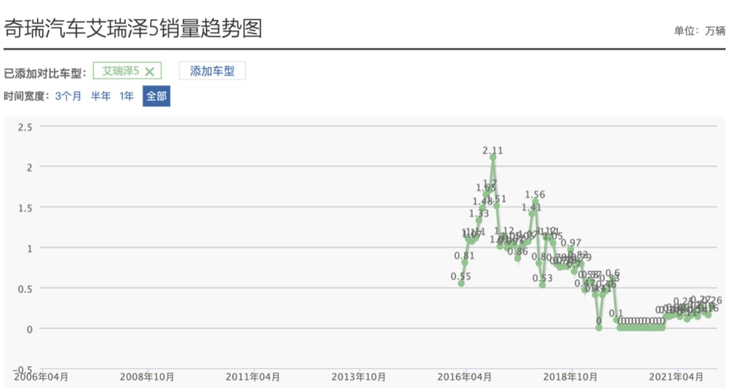This screenshot has width=730, height=388.
Task: Click the y-axis value 2.5
Action: (25, 127)
